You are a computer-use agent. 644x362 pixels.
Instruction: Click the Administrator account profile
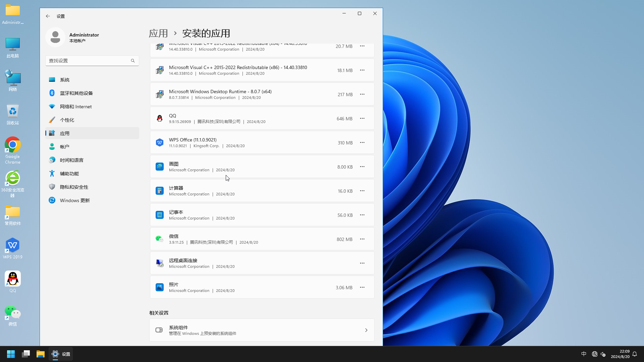tap(72, 37)
